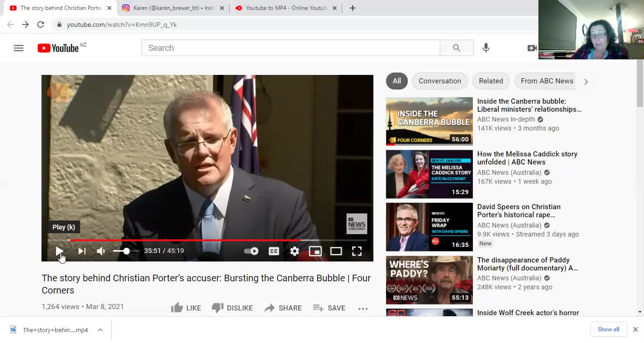Enable miniplayer mode
644x343 pixels.
tap(315, 251)
